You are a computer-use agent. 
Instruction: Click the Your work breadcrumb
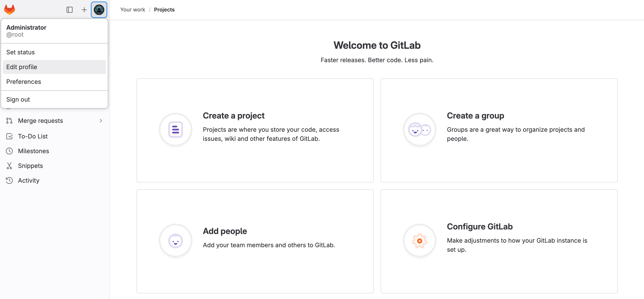132,10
